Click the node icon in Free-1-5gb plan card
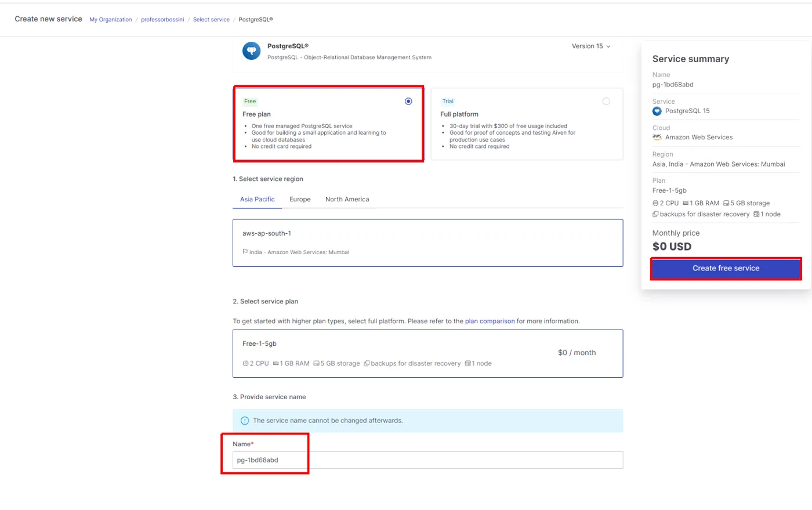Image resolution: width=812 pixels, height=510 pixels. click(467, 364)
